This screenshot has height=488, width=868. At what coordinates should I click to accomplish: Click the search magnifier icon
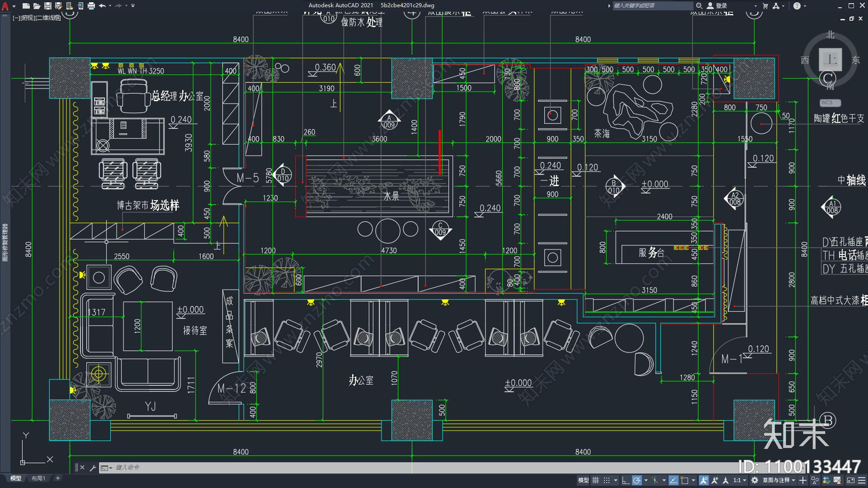699,5
